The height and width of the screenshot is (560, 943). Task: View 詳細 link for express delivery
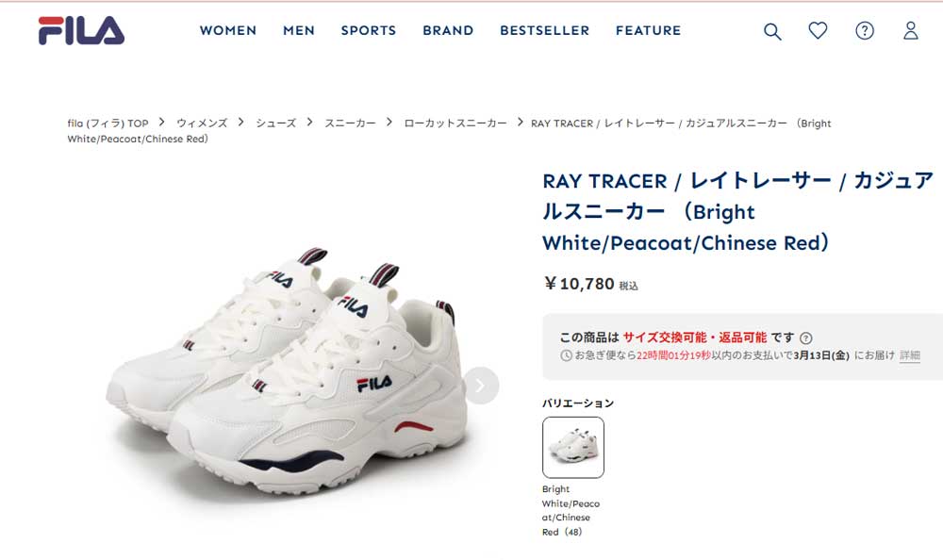[x=909, y=355]
